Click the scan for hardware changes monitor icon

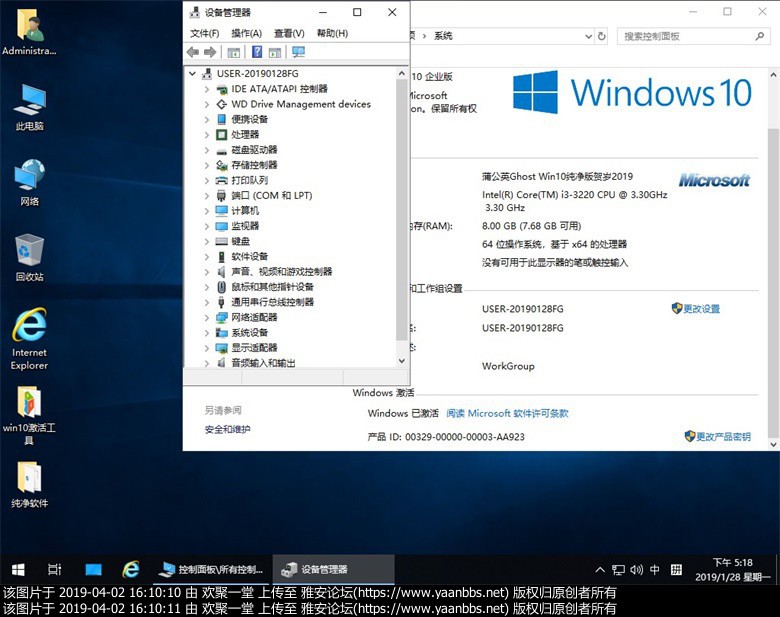(298, 52)
